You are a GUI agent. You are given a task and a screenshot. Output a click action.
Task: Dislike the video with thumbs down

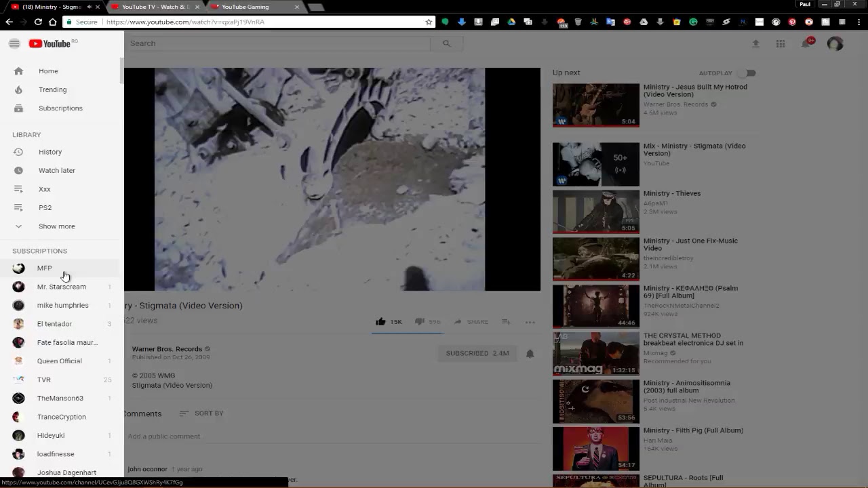click(x=419, y=322)
